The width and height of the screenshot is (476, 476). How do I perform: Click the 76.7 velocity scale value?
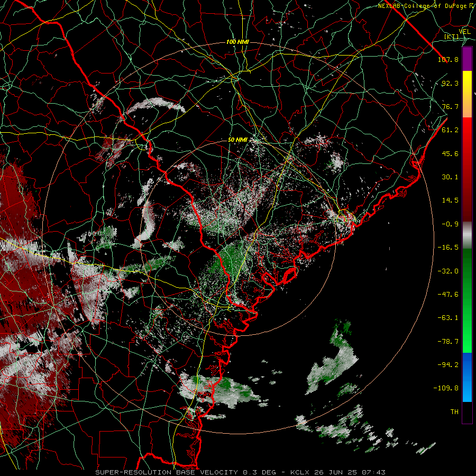[450, 106]
